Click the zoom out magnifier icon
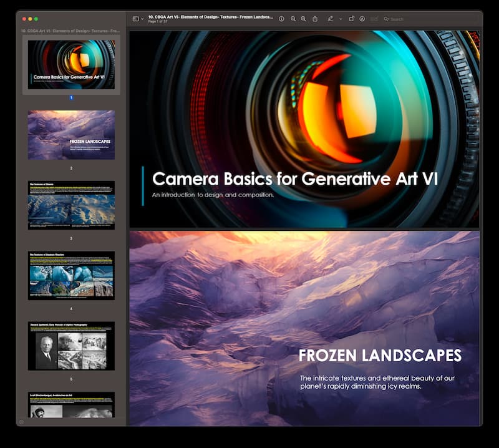 pyautogui.click(x=293, y=19)
